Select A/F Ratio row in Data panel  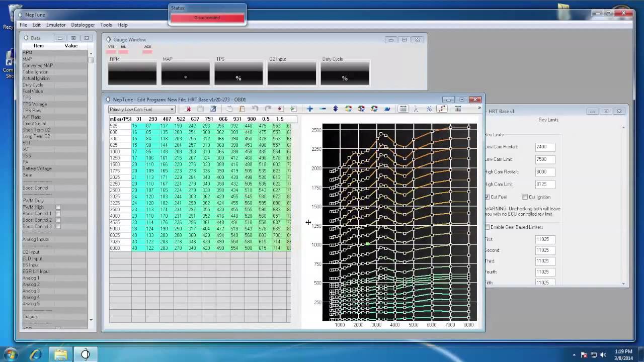tap(55, 117)
